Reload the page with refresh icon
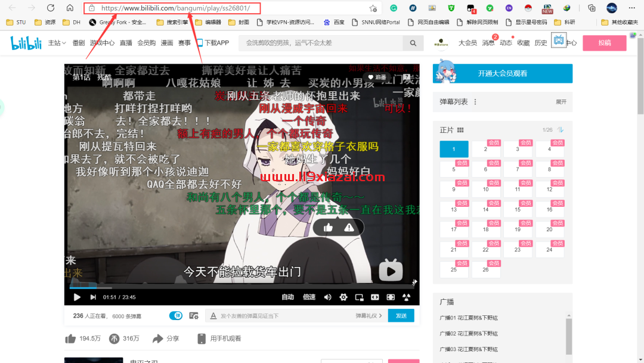Screen dimensions: 644x363 pyautogui.click(x=51, y=8)
